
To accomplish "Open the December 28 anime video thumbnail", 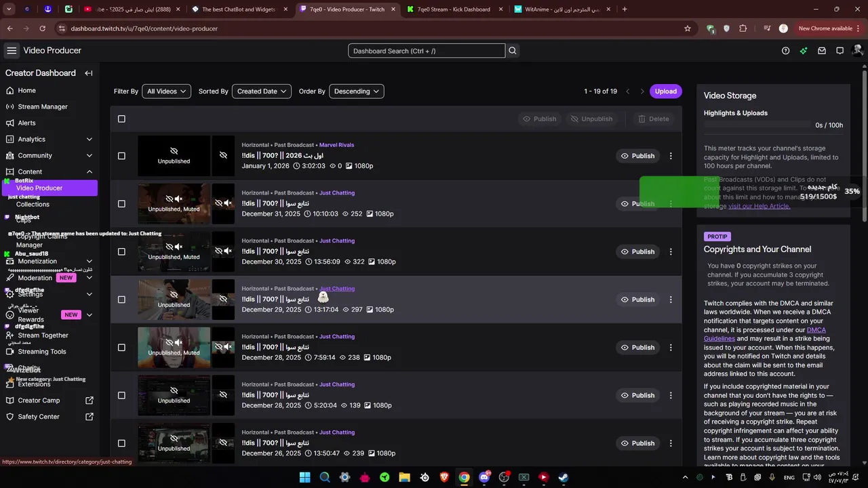I will pyautogui.click(x=174, y=347).
